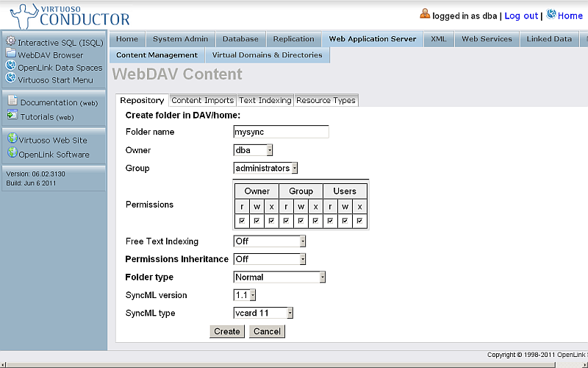Open the Owner dropdown showing dba

coord(253,150)
